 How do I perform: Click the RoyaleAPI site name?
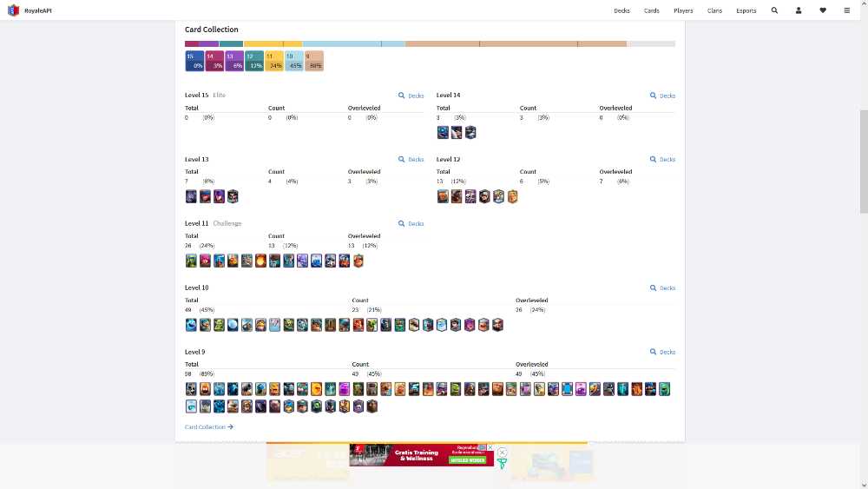38,10
